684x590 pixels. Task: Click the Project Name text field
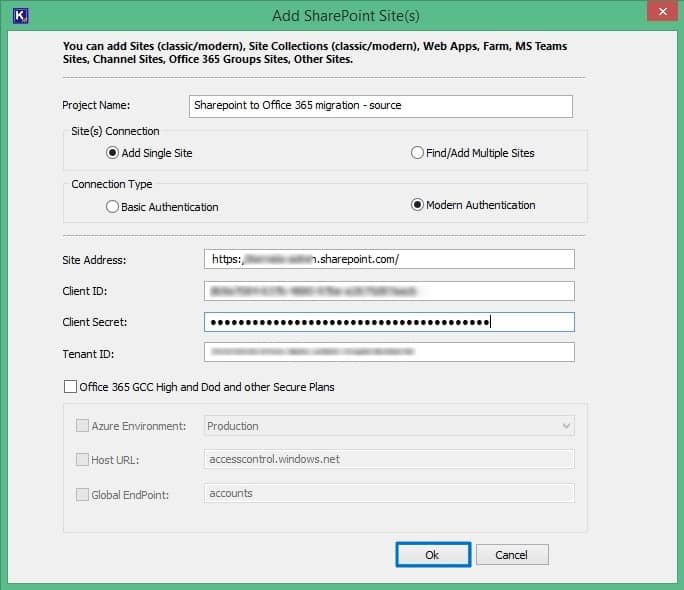pos(380,106)
